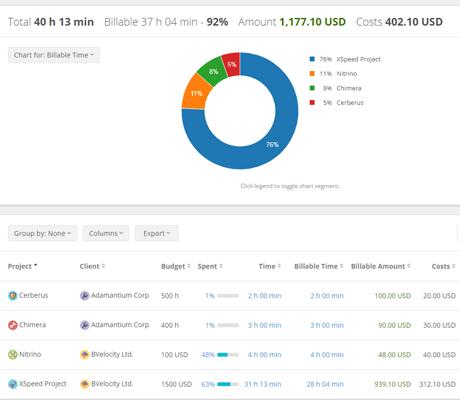Click 20.00 USD costs value

pyautogui.click(x=439, y=296)
